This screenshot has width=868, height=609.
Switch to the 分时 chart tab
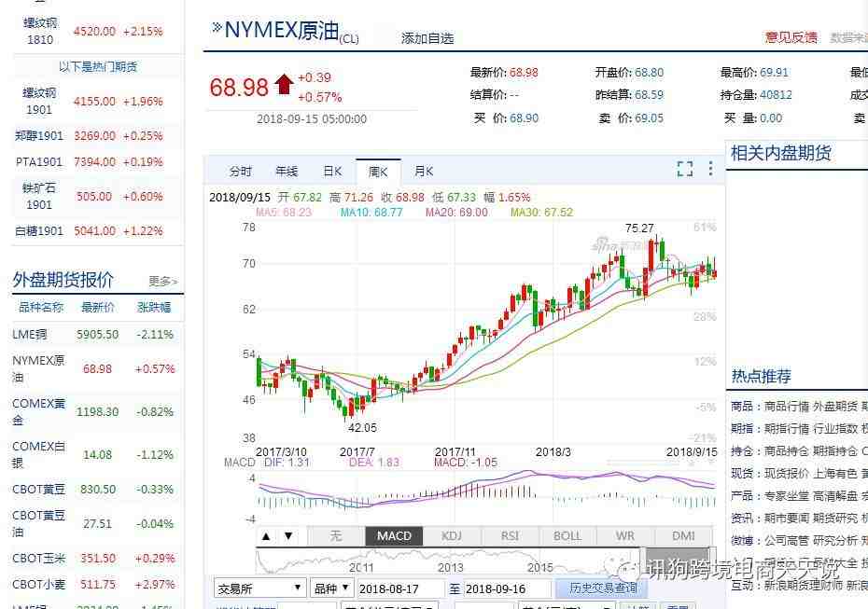coord(241,172)
